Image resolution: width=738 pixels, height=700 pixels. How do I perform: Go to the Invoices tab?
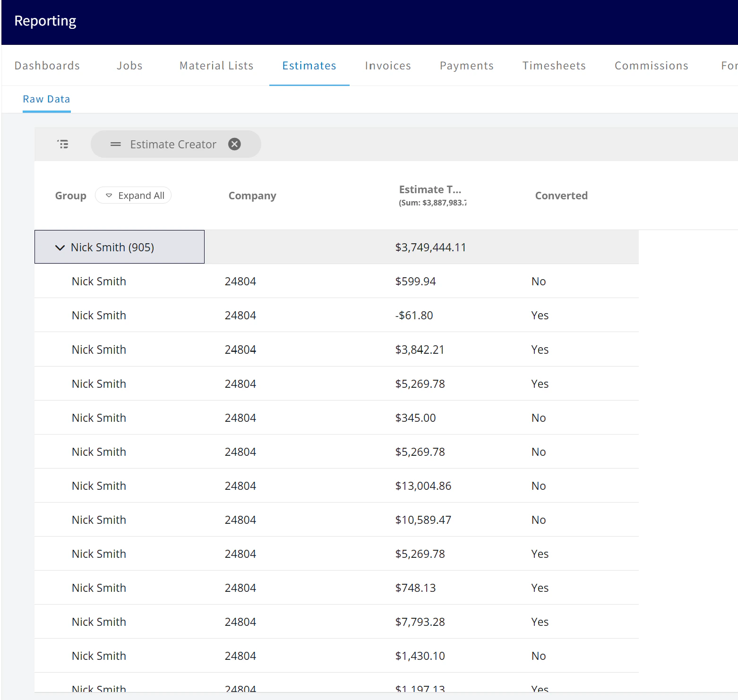pos(388,66)
